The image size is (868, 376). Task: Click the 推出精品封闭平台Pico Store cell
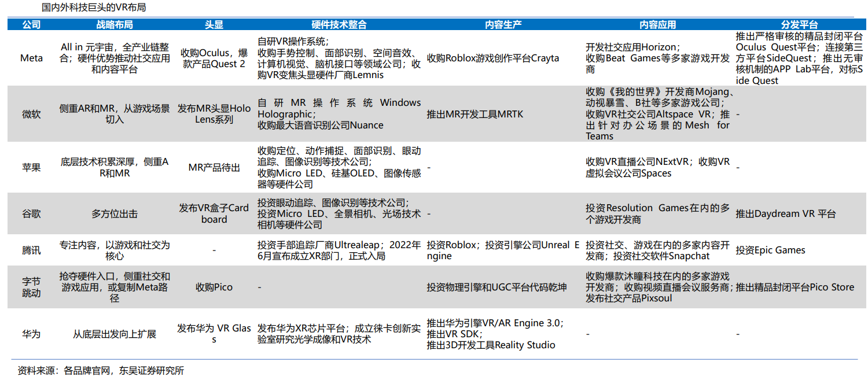pos(795,287)
